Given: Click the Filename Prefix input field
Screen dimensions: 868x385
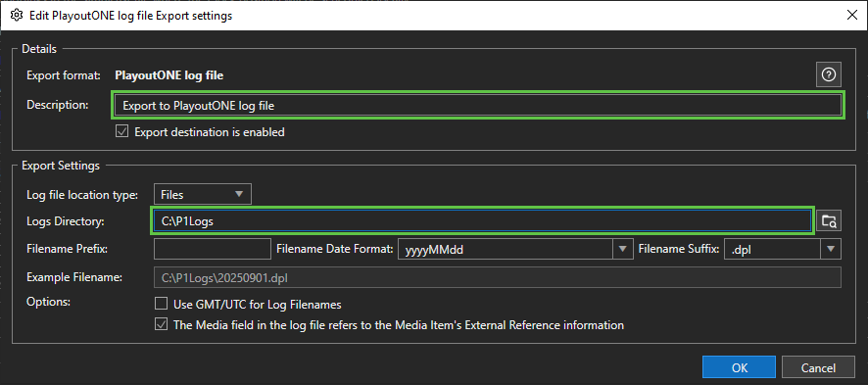Looking at the screenshot, I should point(213,249).
